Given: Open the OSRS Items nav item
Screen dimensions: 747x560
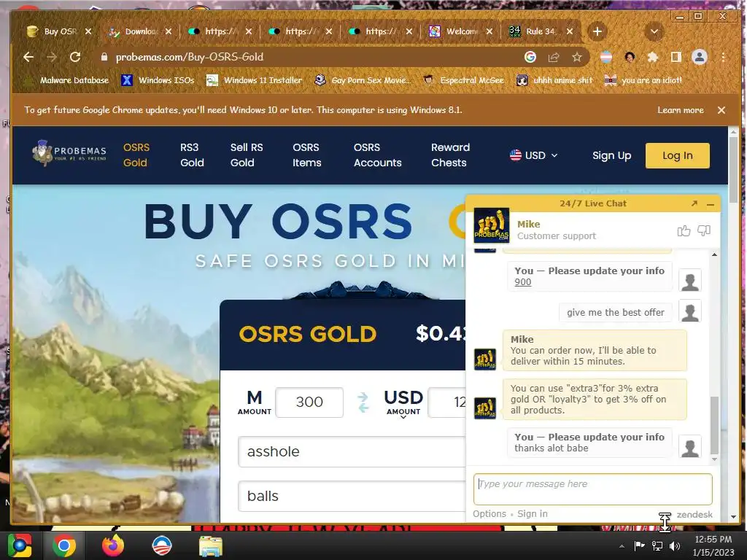Looking at the screenshot, I should point(306,155).
